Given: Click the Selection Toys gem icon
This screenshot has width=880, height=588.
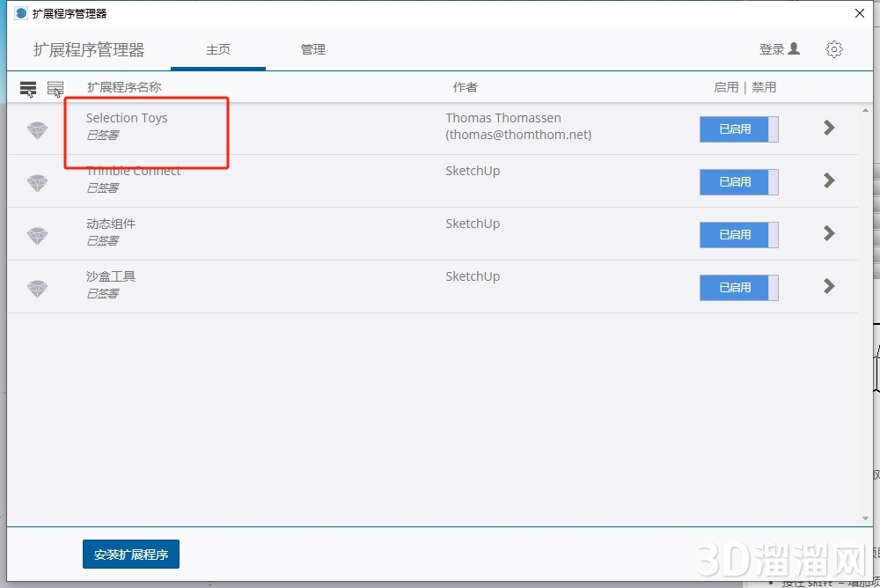Looking at the screenshot, I should click(37, 130).
